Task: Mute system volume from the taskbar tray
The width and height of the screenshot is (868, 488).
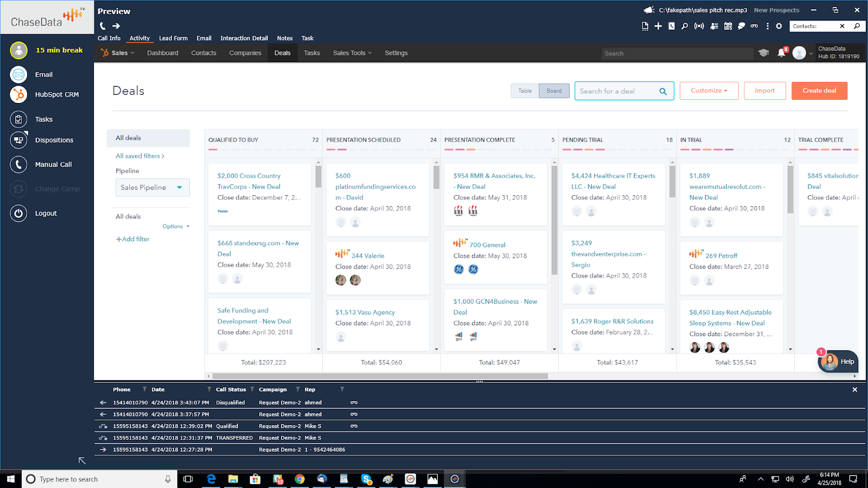Action: (x=789, y=479)
